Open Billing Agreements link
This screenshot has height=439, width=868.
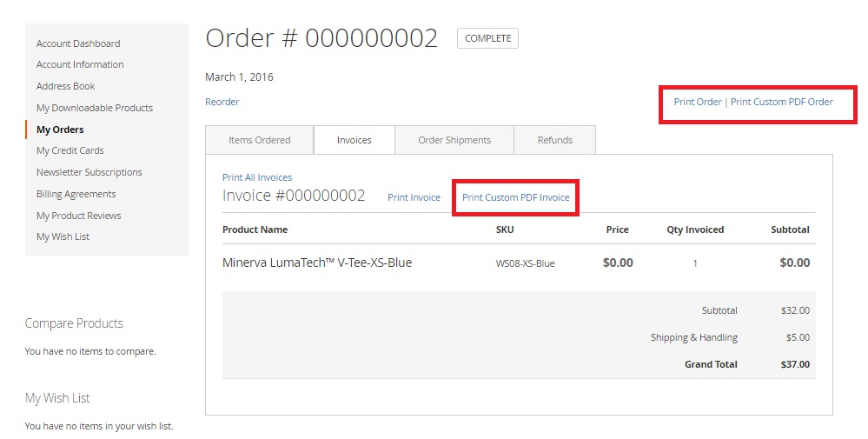76,194
